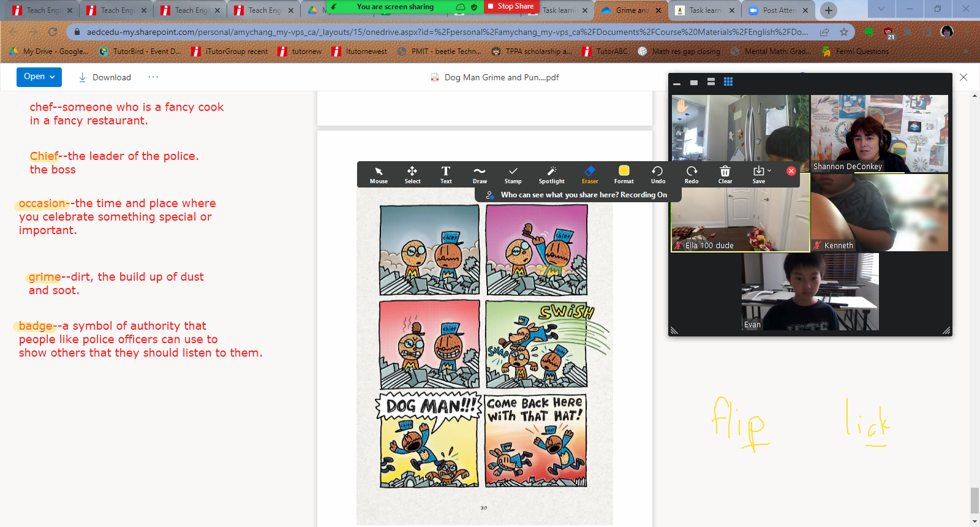Switch to stacked speaker video view
The image size is (980, 527).
(x=711, y=82)
